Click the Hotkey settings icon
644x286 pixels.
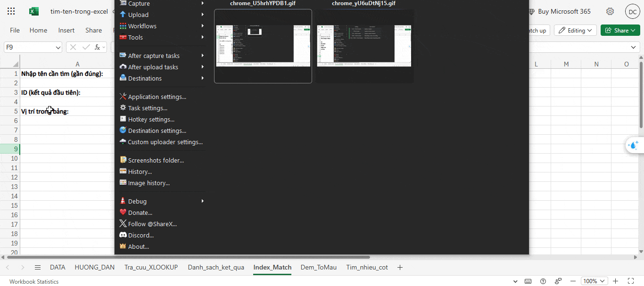[123, 119]
